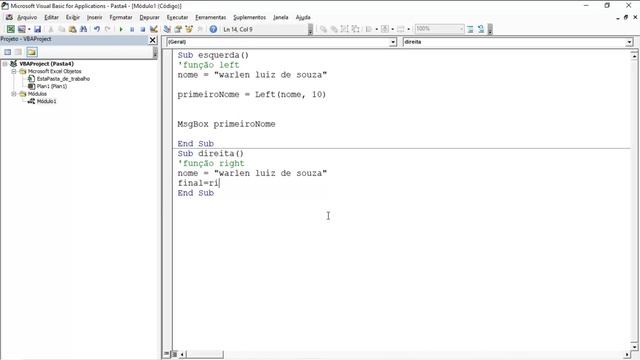
Task: Click the Bring to Front icon
Action: (x=323, y=29)
